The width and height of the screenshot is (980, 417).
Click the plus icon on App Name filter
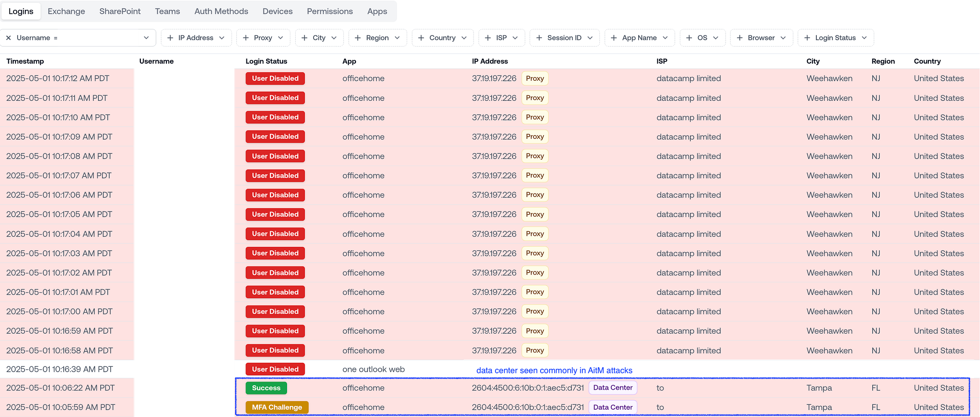pos(614,38)
